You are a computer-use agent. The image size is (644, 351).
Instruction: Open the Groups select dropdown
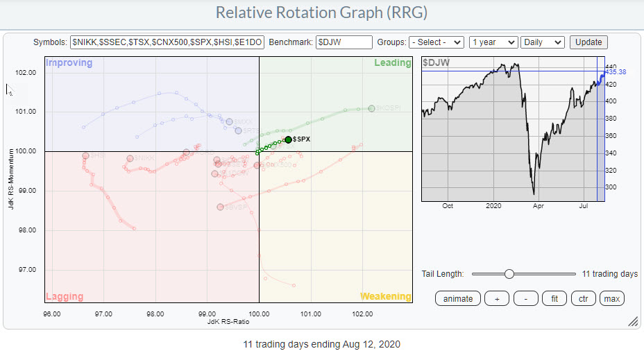tap(436, 42)
